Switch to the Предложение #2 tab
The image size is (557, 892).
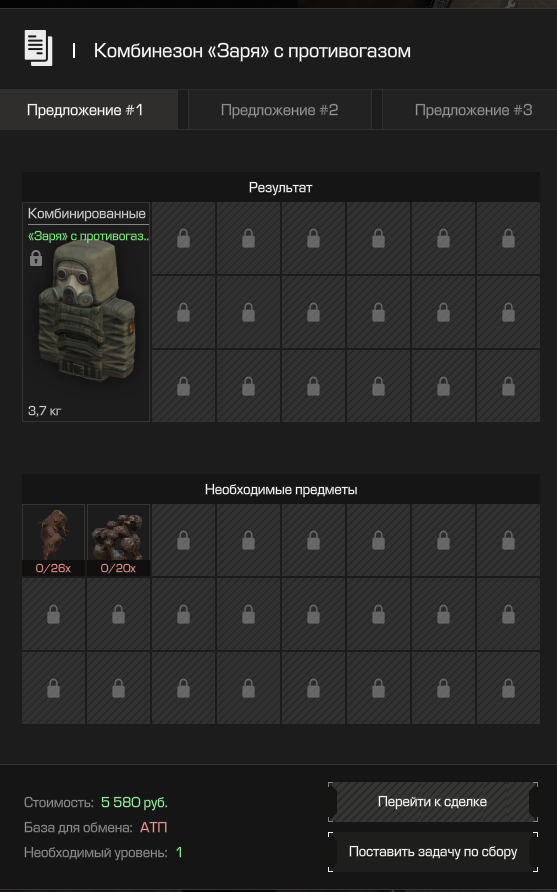coord(279,110)
